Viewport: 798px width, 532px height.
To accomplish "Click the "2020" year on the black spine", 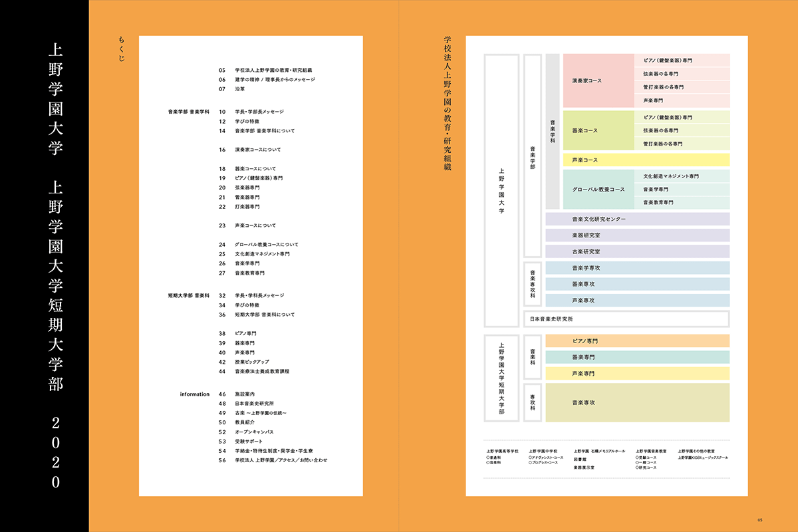I will [x=55, y=452].
